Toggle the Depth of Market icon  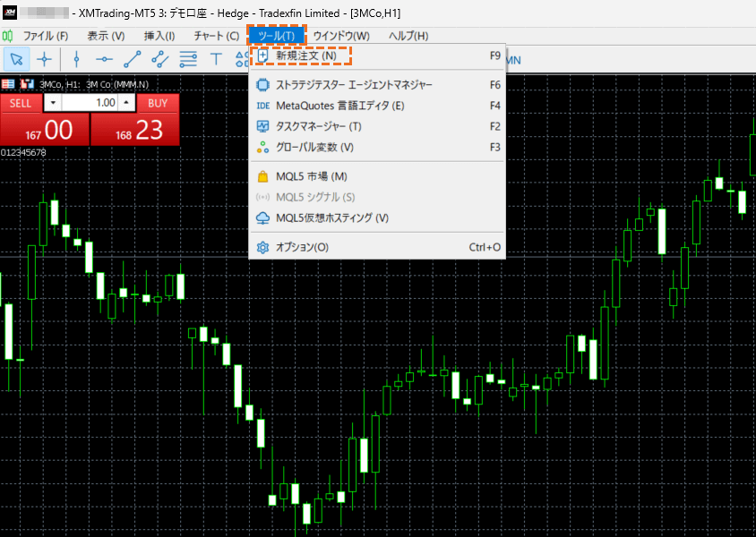pos(26,84)
